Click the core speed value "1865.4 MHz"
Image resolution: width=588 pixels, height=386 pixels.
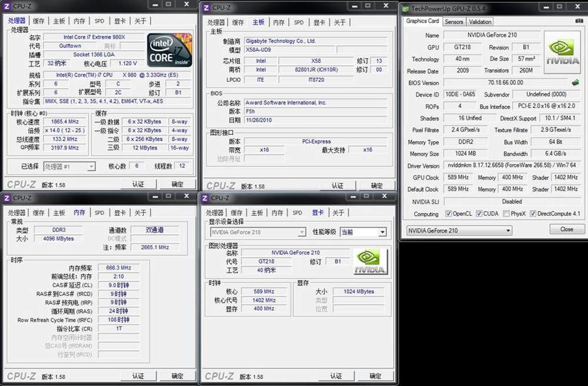65,122
